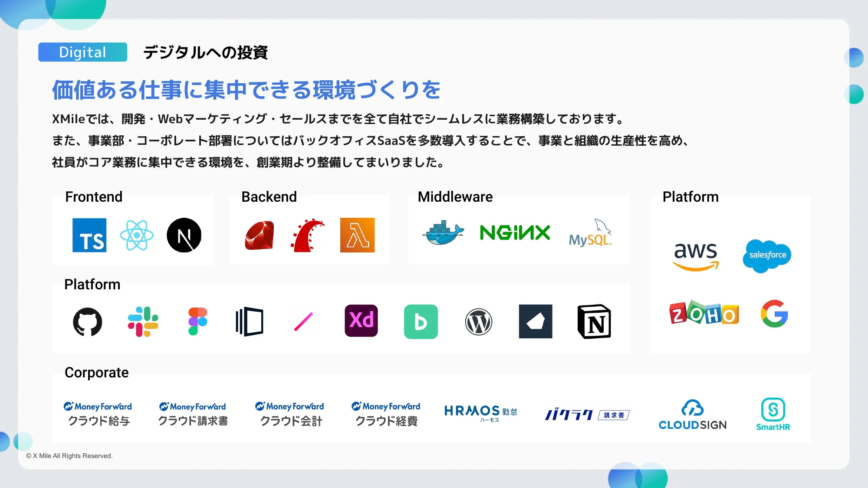Click the Backend heading
868x488 pixels.
(269, 197)
